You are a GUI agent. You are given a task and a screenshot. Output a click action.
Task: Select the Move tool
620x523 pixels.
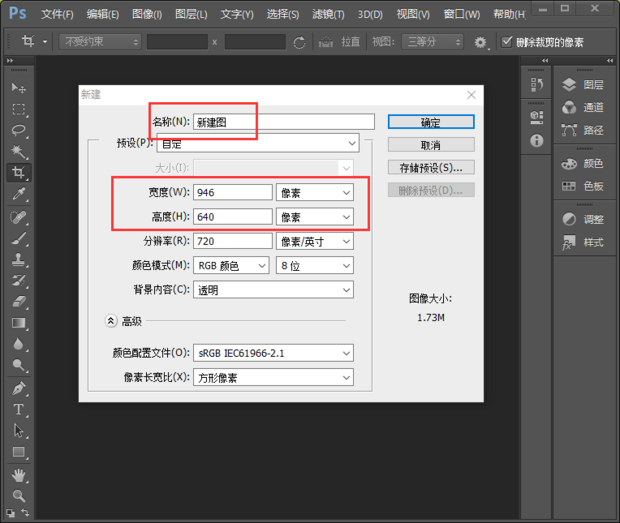pos(18,87)
